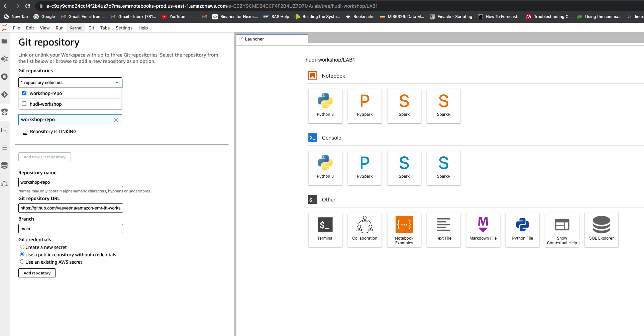Open a PySpark console

pyautogui.click(x=365, y=168)
